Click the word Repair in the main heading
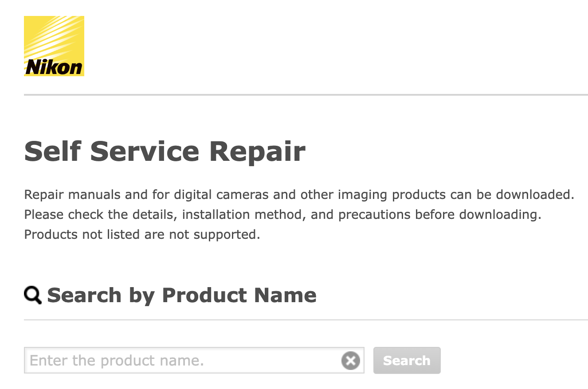 [x=257, y=151]
